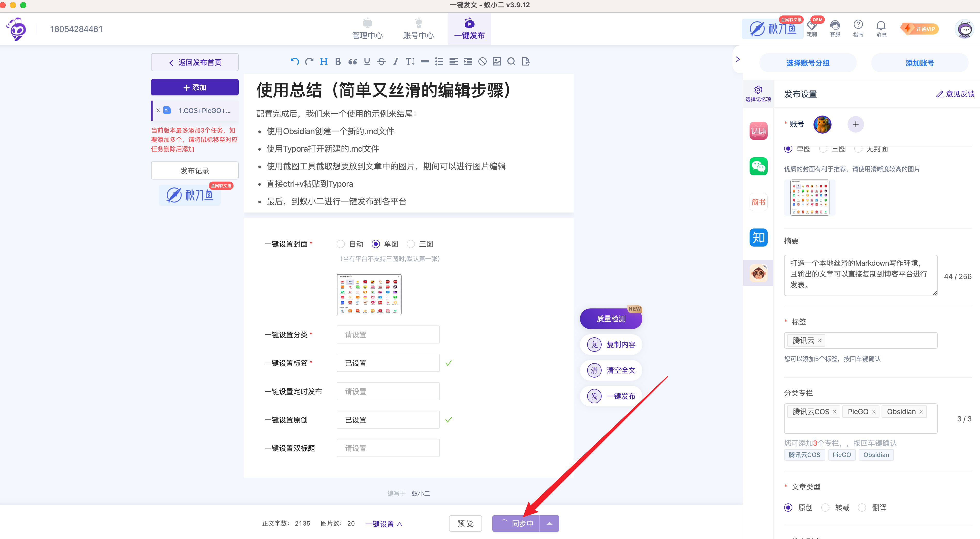The image size is (980, 539).
Task: Insert an image using the picture icon
Action: (497, 61)
